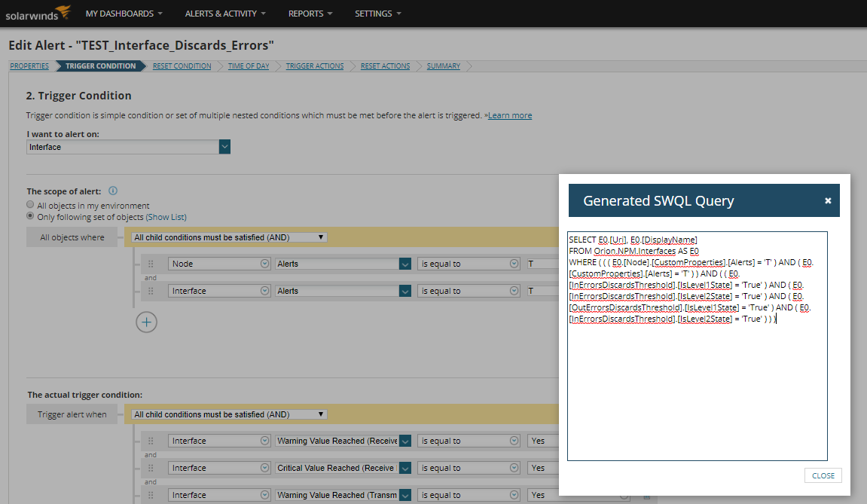
Task: Open the Node object type dropdown
Action: (219, 264)
